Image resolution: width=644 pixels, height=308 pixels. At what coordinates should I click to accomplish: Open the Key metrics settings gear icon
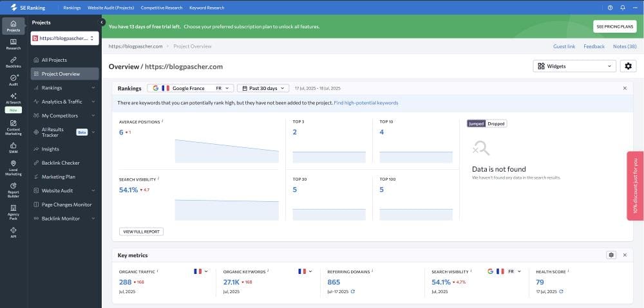(x=611, y=255)
